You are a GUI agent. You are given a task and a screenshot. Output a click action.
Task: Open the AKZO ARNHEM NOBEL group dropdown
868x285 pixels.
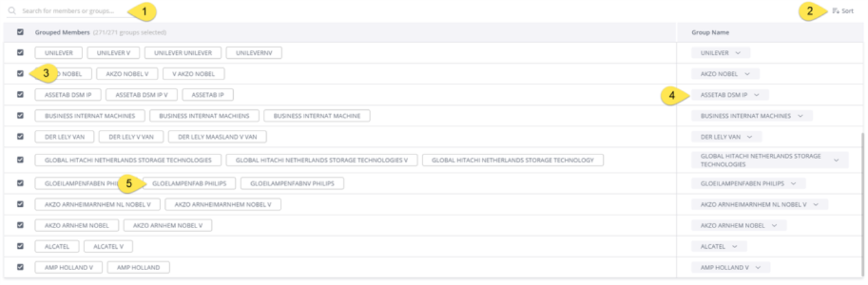tap(739, 225)
